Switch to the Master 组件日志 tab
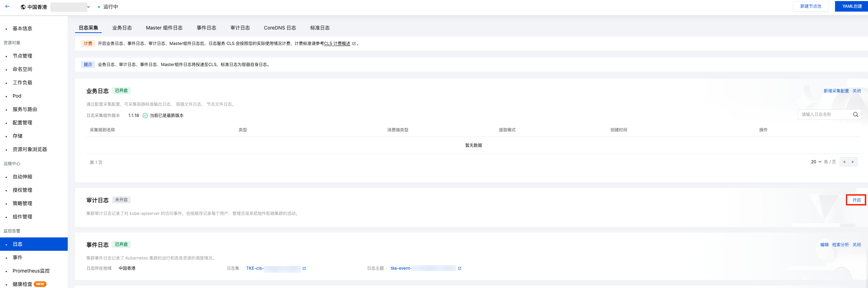This screenshot has height=288, width=868. coord(164,28)
